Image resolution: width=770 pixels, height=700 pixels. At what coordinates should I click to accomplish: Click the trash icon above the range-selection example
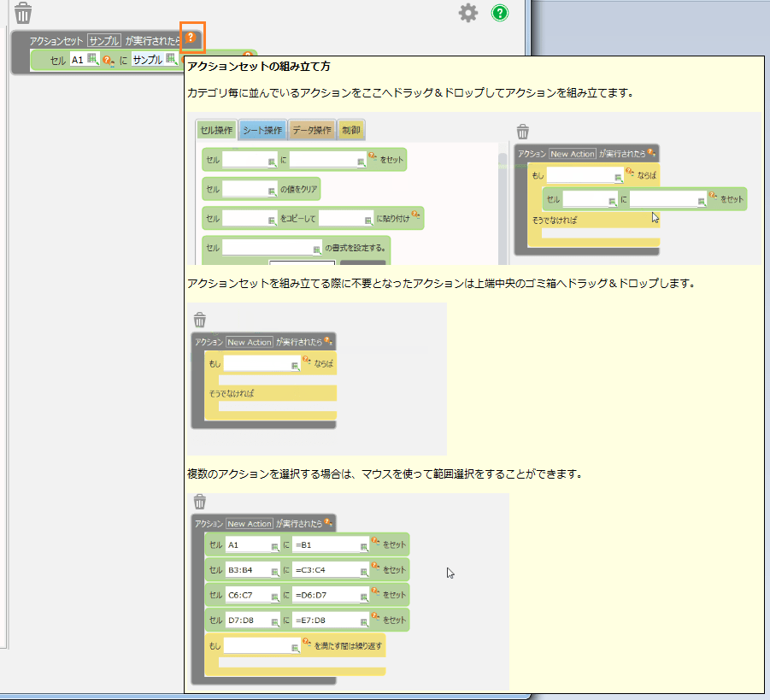(x=200, y=502)
